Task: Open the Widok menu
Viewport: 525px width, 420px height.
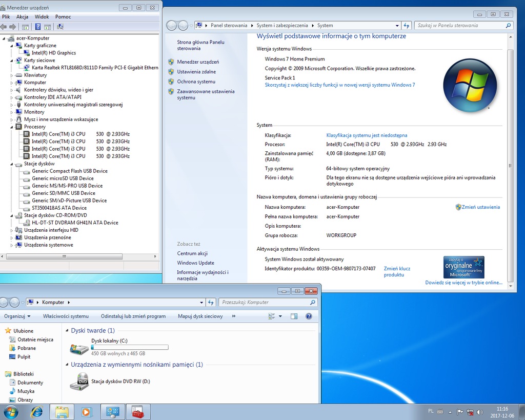Action: pos(42,17)
